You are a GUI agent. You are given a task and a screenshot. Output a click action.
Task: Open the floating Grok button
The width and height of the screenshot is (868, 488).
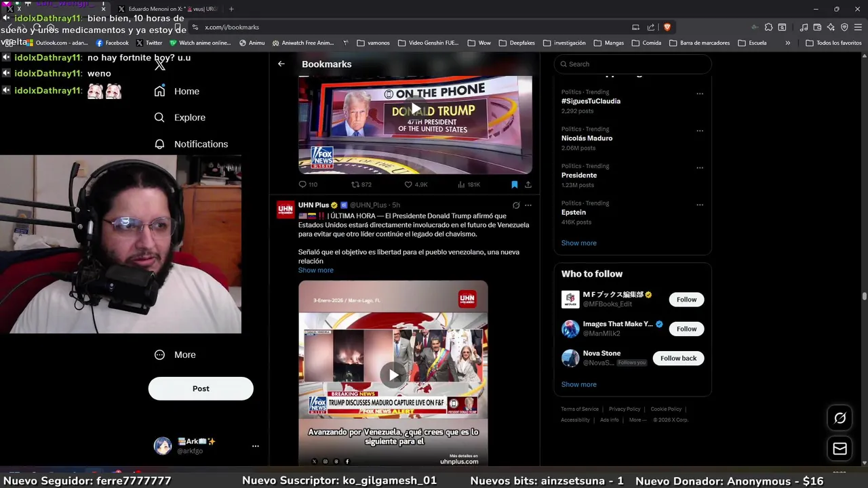tap(840, 418)
